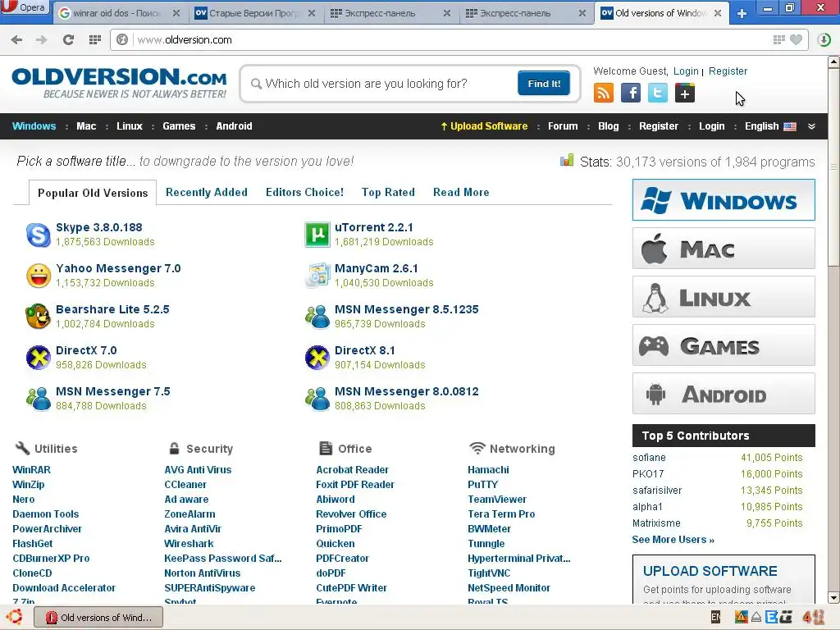Click the MSN Messenger 8.0.0812 icon
Viewport: 840px width, 630px height.
[317, 399]
